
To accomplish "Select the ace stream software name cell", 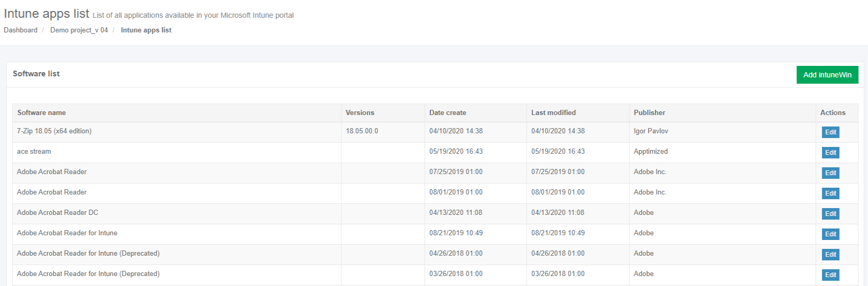I will pos(34,152).
